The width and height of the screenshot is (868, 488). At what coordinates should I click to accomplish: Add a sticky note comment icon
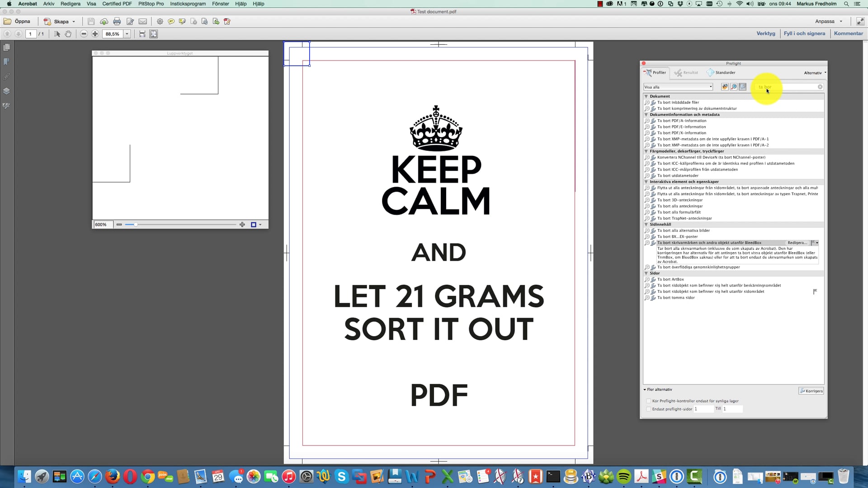(171, 21)
